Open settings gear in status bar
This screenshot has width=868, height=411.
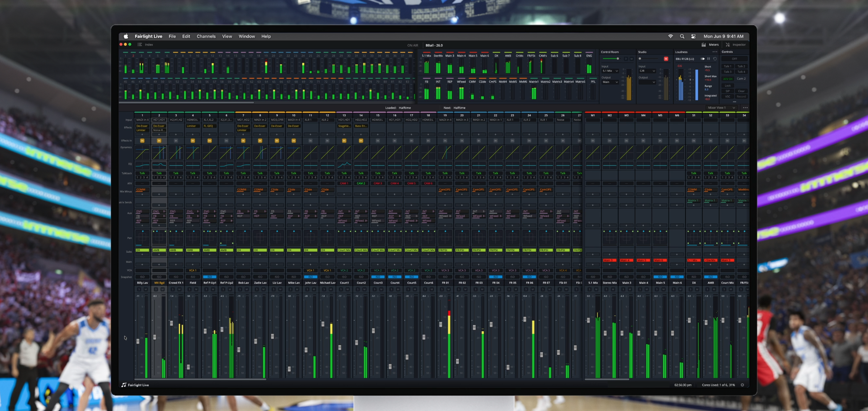[742, 385]
